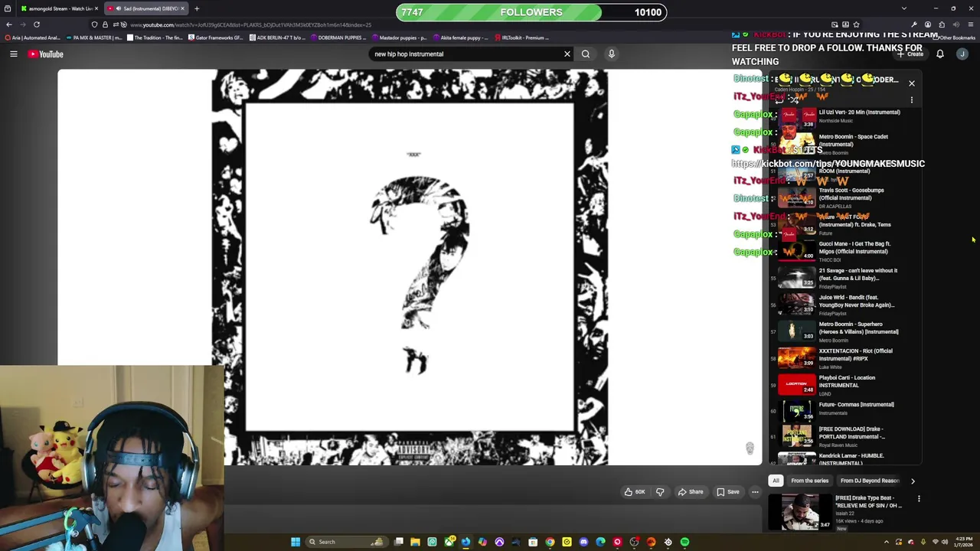Open a new browser tab
980x551 pixels.
click(x=197, y=8)
